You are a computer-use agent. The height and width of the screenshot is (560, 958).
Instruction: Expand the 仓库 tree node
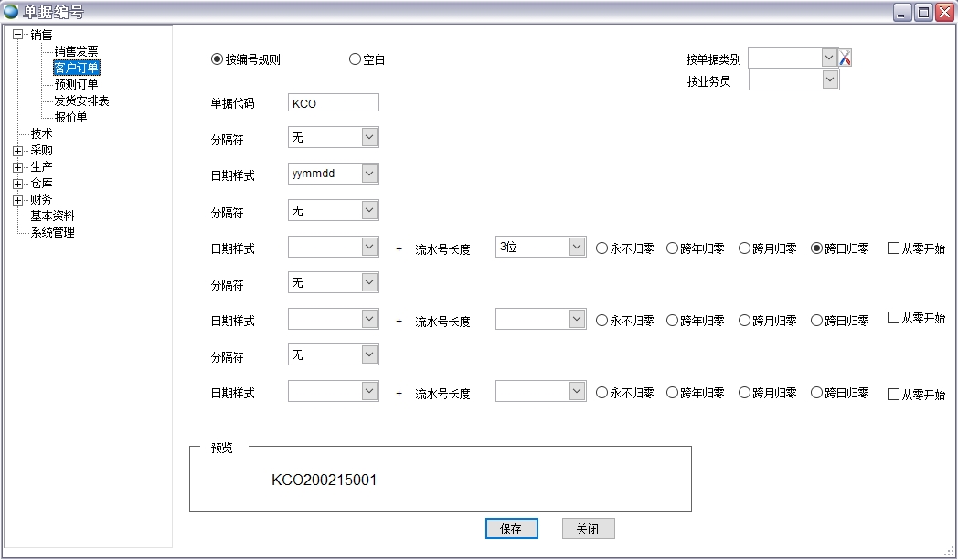(x=18, y=182)
